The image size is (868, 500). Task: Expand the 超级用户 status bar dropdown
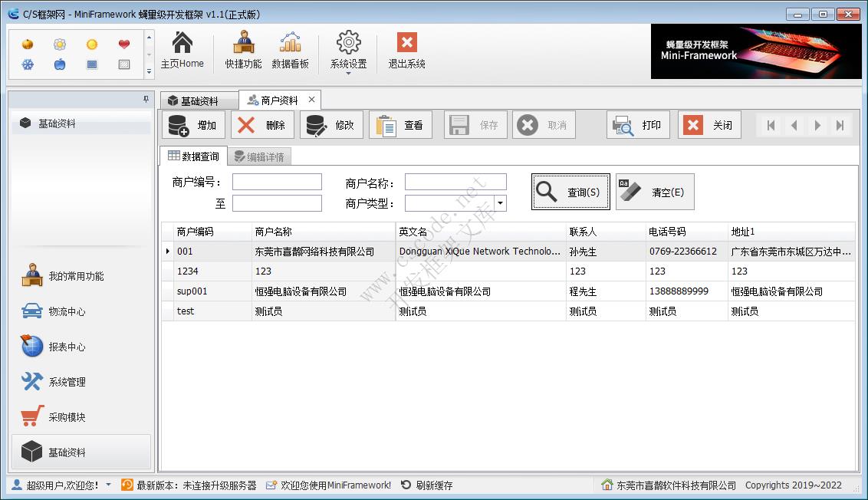(107, 485)
